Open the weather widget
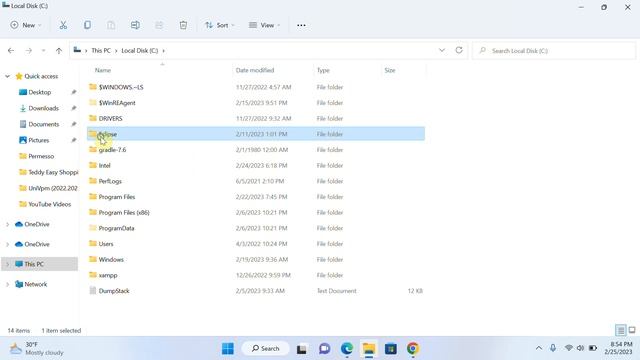 pyautogui.click(x=37, y=349)
